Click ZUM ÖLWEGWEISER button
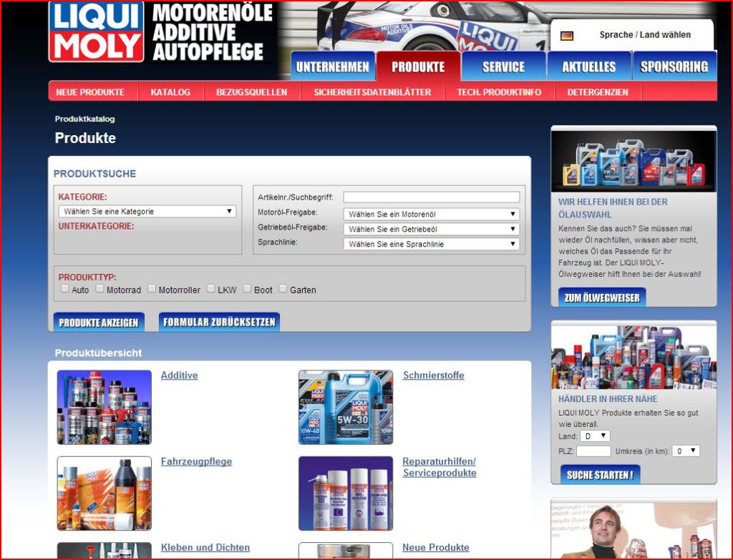This screenshot has width=733, height=560. 602,298
